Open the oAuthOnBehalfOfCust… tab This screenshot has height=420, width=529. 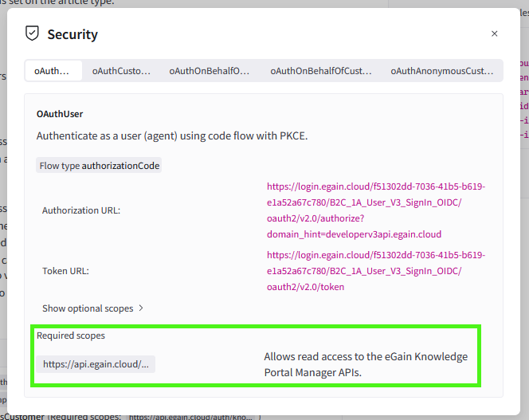[x=321, y=71]
